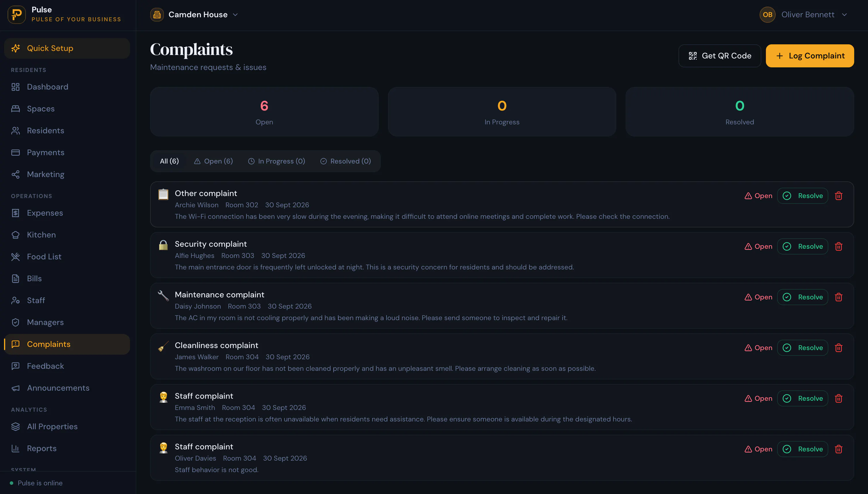
Task: Resolve the Maintenance complaint
Action: (802, 297)
